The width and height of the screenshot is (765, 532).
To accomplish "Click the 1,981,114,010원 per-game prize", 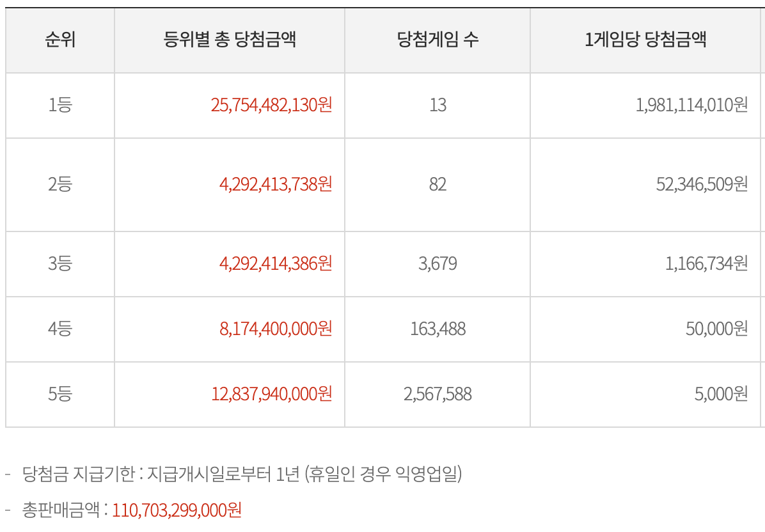I will click(691, 105).
